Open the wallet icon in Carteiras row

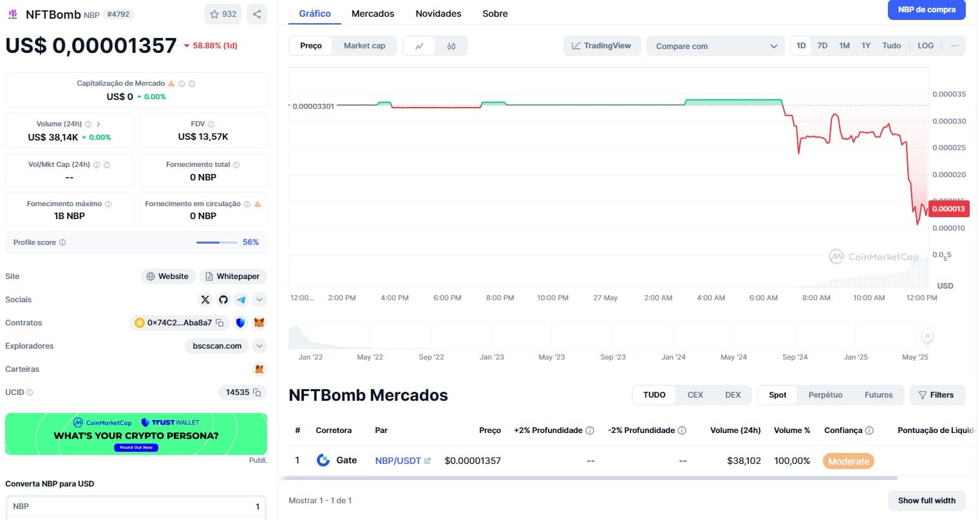pos(259,369)
